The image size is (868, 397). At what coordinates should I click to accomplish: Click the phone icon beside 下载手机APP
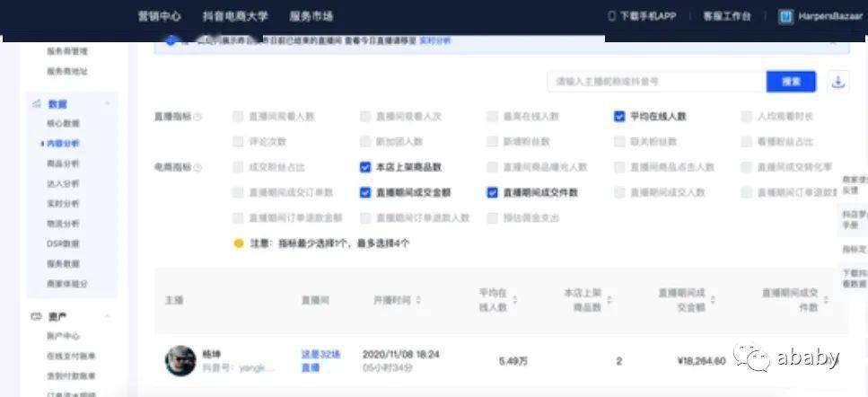pyautogui.click(x=611, y=16)
